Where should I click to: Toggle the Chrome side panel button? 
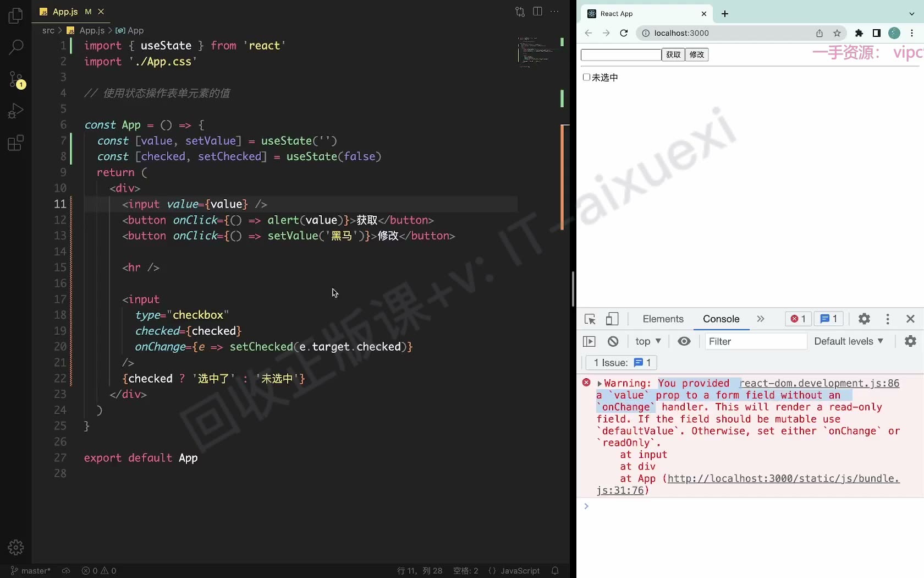(x=877, y=33)
